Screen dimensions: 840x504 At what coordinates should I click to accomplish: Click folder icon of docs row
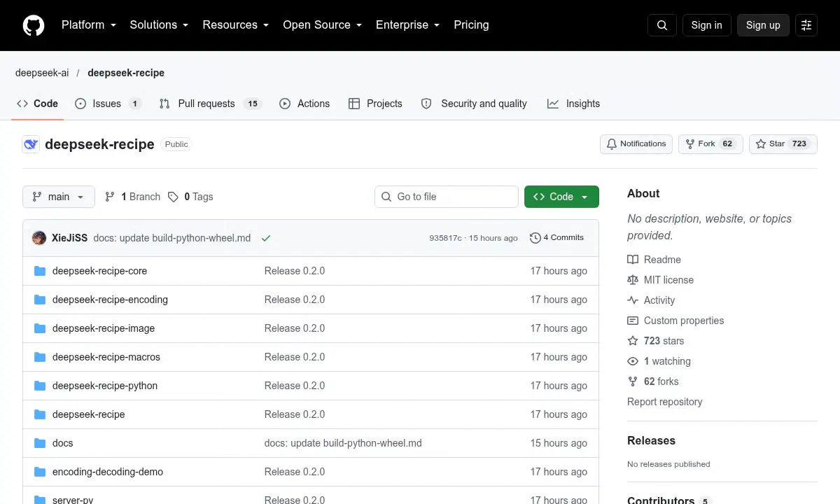(x=40, y=443)
